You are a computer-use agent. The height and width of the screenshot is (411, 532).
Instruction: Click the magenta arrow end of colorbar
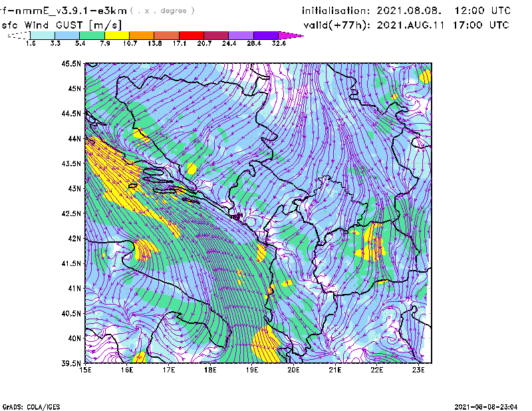(x=291, y=35)
